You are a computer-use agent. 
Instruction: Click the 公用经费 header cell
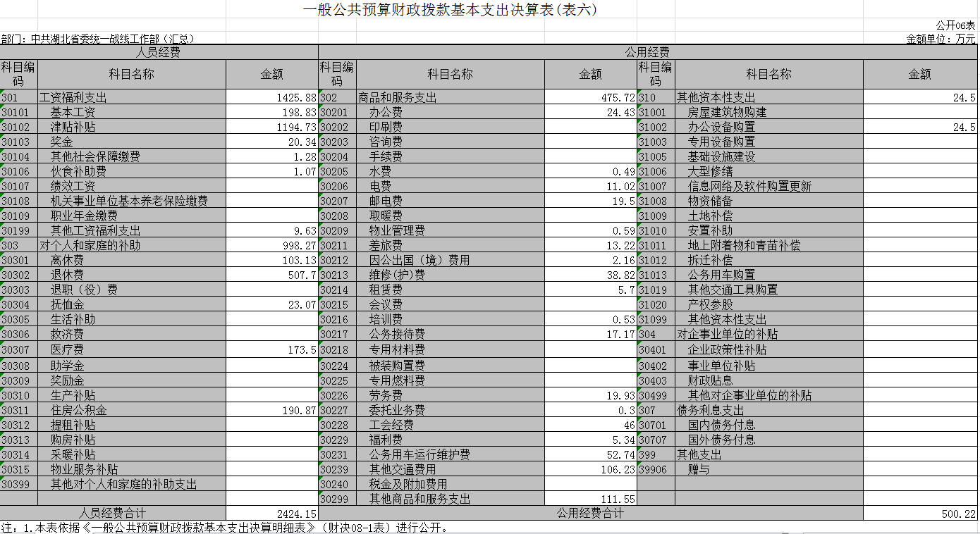tap(648, 52)
